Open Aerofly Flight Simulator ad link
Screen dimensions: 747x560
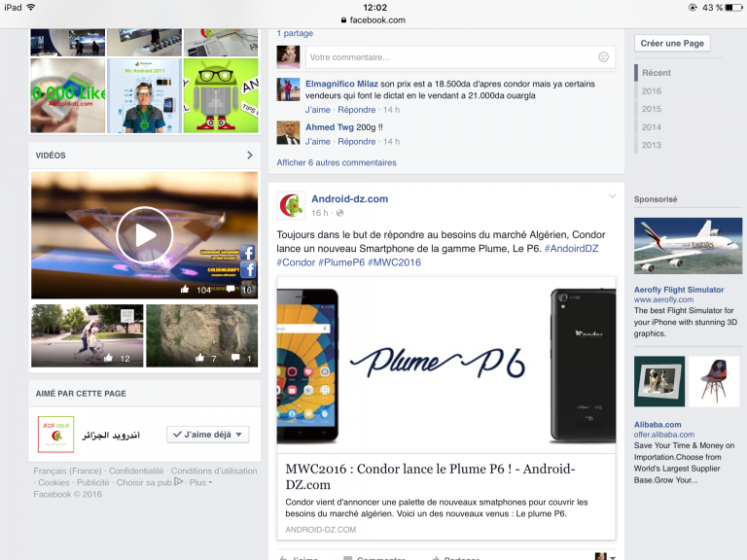coord(679,290)
